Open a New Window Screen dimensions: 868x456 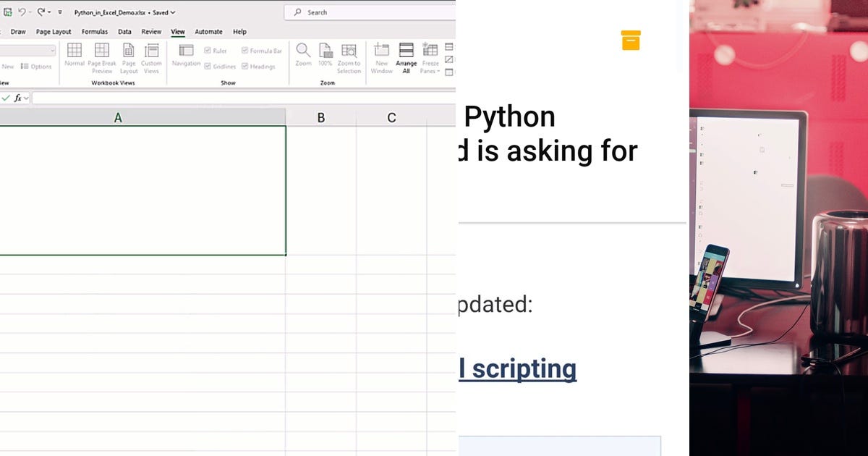(382, 58)
